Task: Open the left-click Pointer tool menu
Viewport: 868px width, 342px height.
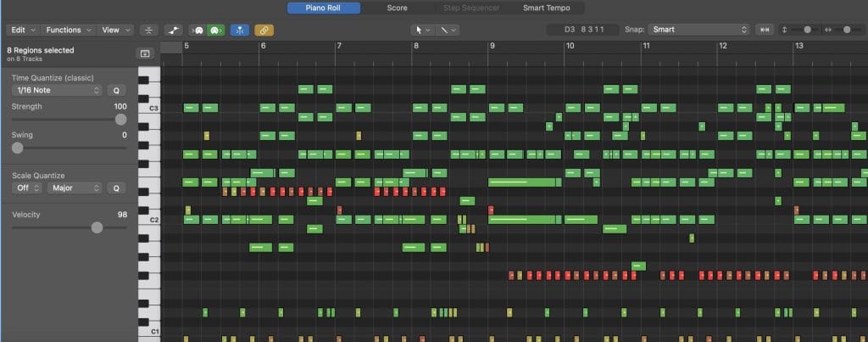Action: (x=421, y=30)
